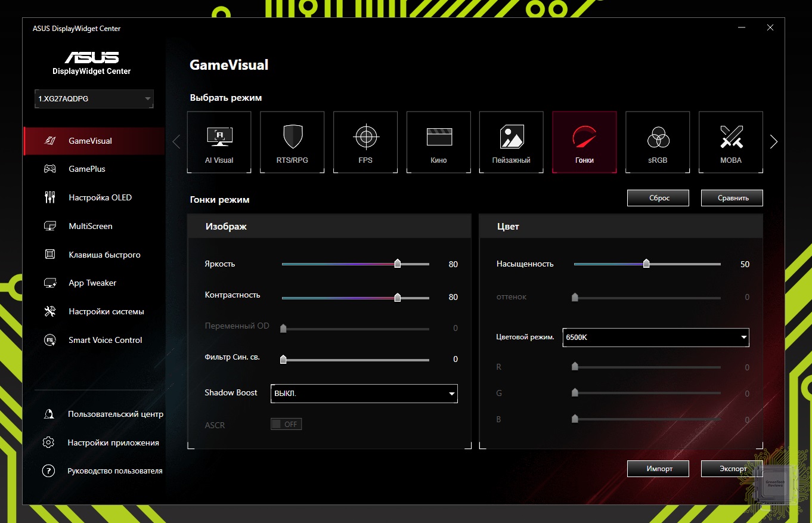The height and width of the screenshot is (523, 812).
Task: Select the AI Visual mode icon
Action: 219,142
